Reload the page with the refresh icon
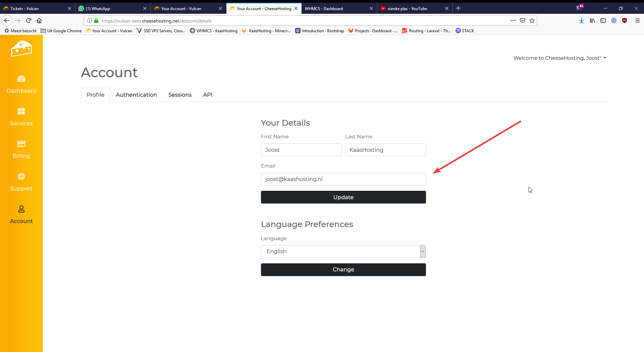Image resolution: width=644 pixels, height=352 pixels. pos(29,20)
